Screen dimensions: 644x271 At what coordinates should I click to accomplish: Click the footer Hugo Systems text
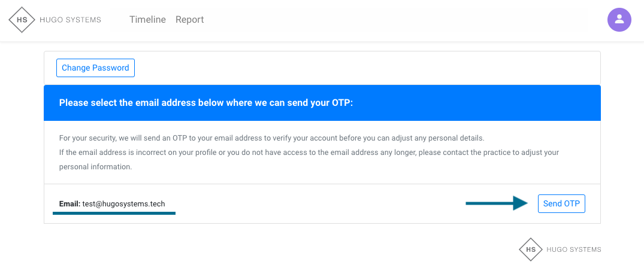(573, 249)
